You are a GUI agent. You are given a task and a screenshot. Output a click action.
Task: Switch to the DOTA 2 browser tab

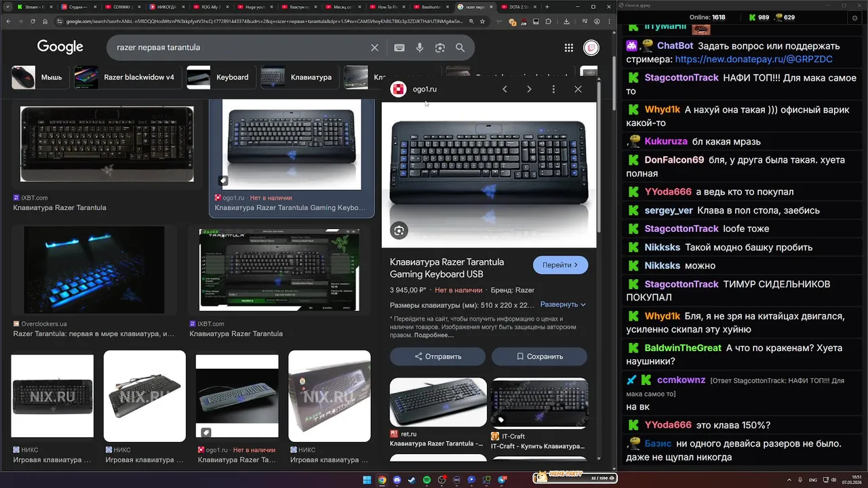click(521, 7)
